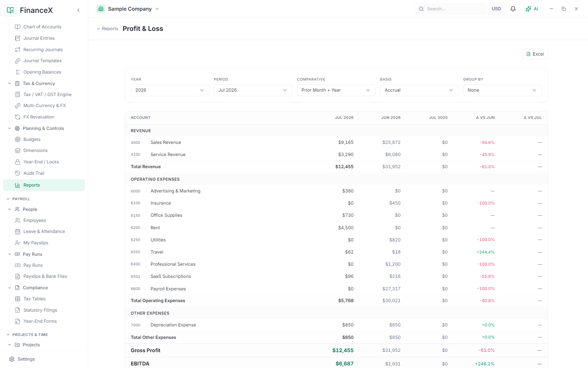This screenshot has height=368, width=588.
Task: Click the JUL 2026 column header
Action: tap(344, 118)
